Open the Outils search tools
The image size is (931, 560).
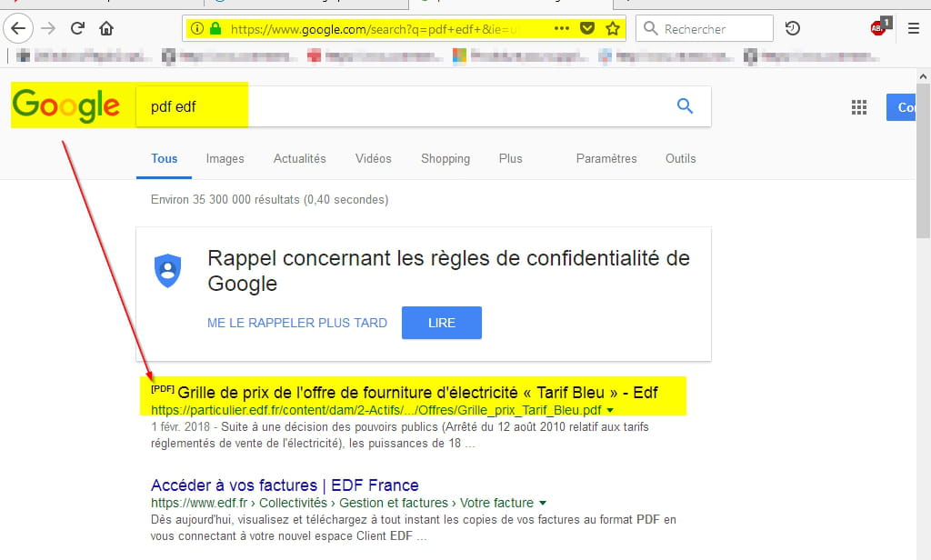coord(680,158)
